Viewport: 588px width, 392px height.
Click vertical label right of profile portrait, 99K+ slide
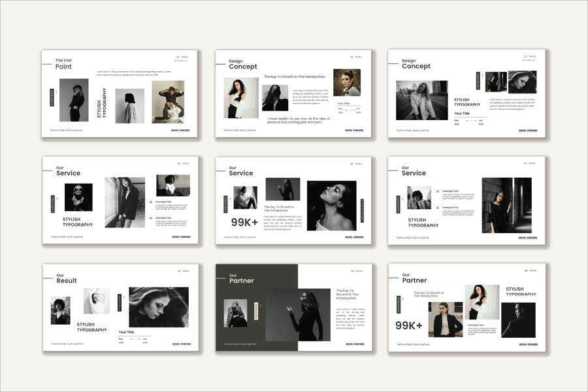tap(363, 210)
